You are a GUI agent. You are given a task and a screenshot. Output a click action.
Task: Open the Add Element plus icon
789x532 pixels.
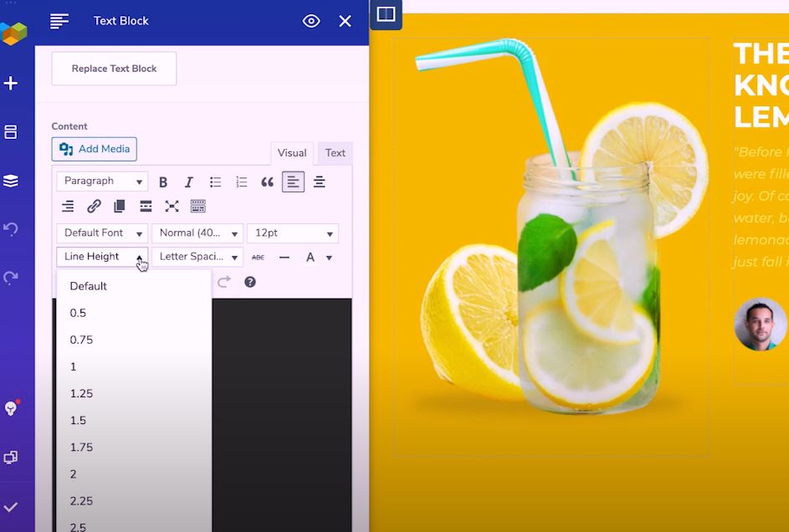coord(11,83)
